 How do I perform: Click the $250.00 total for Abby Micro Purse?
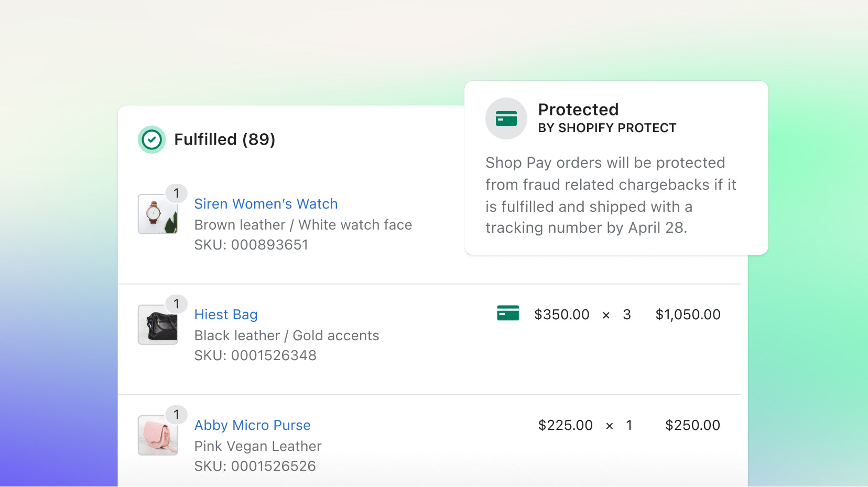click(x=692, y=425)
